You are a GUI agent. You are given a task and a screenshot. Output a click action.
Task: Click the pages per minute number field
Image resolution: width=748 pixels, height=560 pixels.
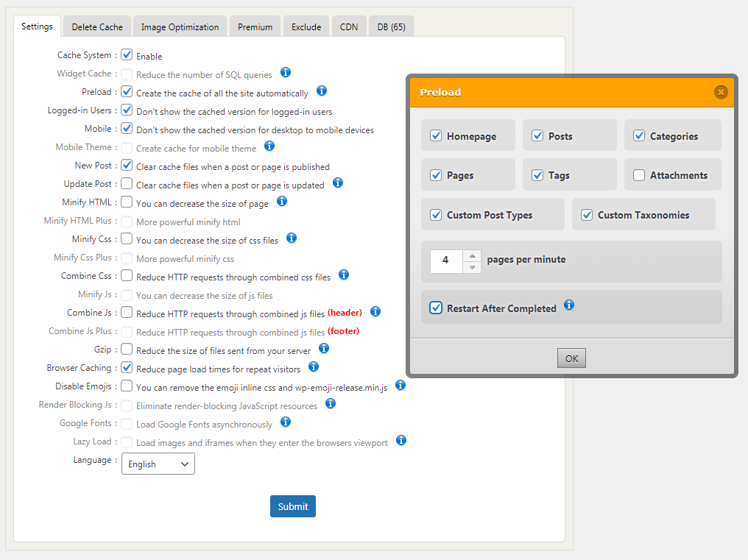tap(446, 261)
